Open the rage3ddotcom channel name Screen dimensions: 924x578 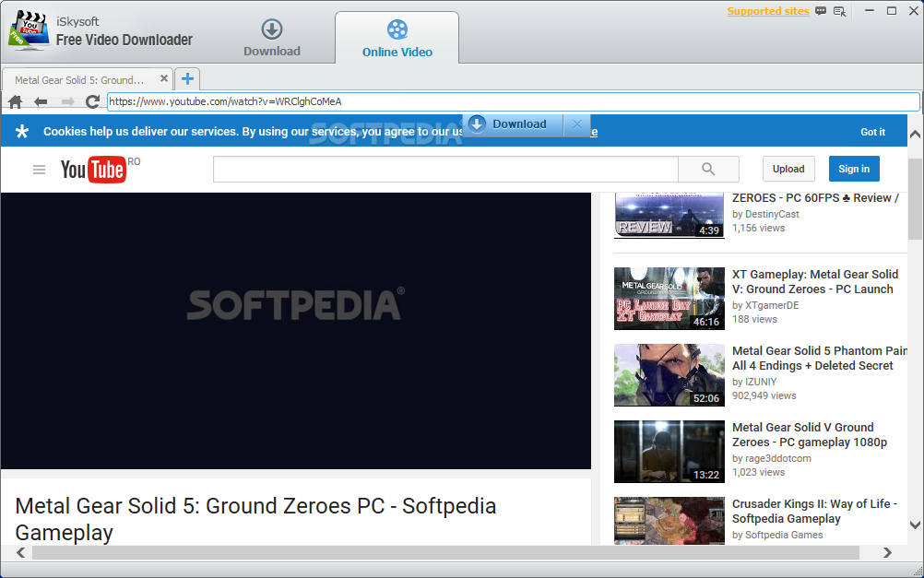point(778,458)
